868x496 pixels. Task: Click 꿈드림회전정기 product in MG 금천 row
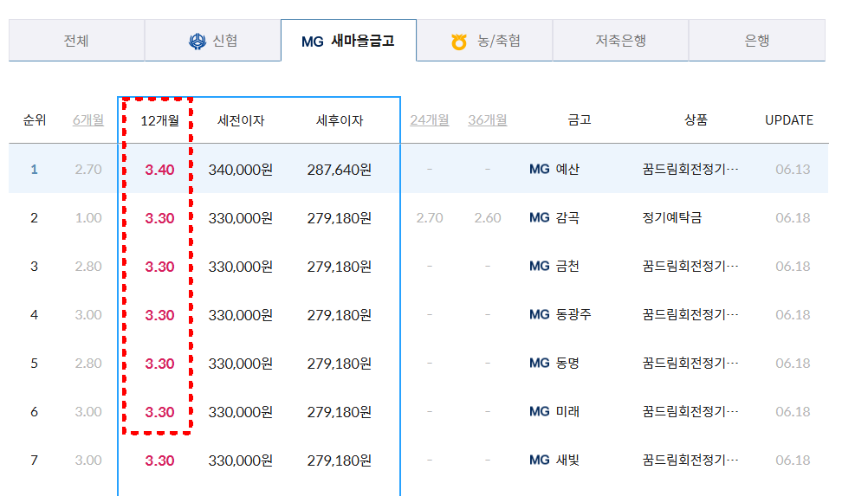(x=690, y=266)
